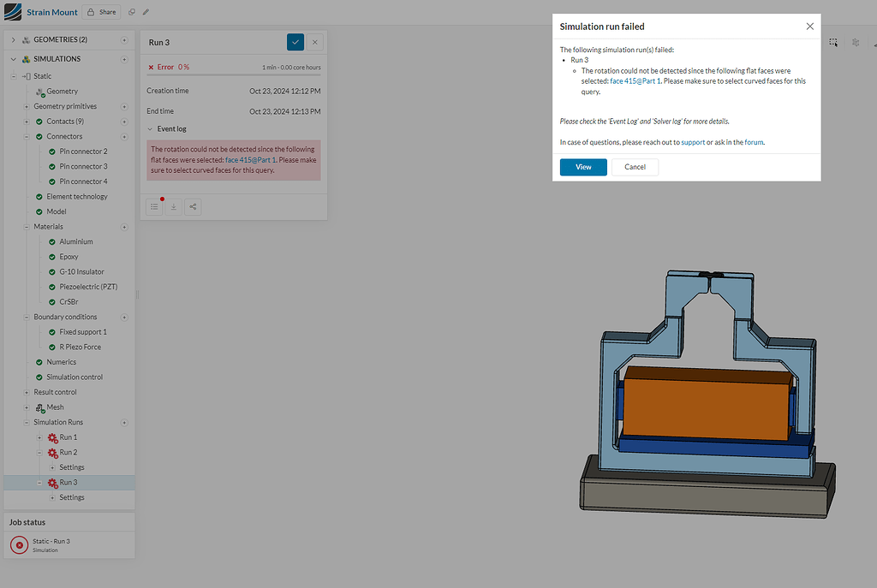Screen dimensions: 877x588
Task: Add a boundary condition using plus icon
Action: click(x=124, y=317)
